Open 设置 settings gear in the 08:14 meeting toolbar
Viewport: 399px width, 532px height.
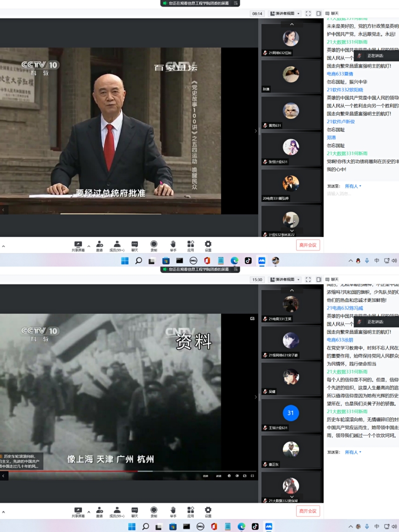click(208, 245)
